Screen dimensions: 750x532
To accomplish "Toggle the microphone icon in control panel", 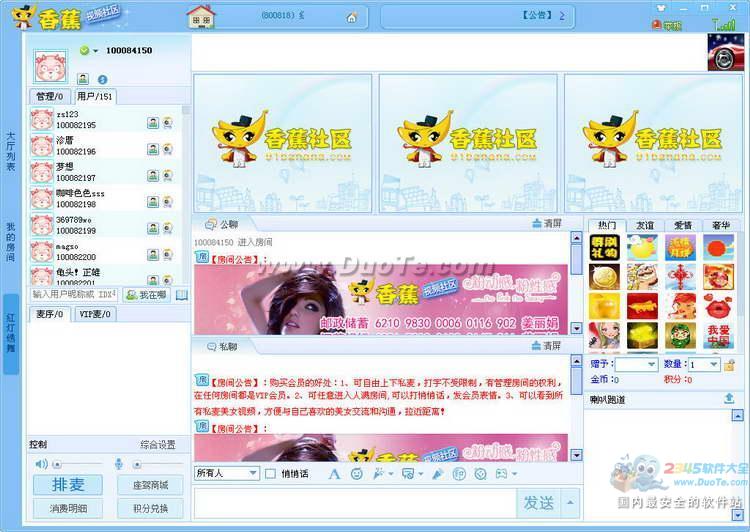I will click(x=119, y=464).
